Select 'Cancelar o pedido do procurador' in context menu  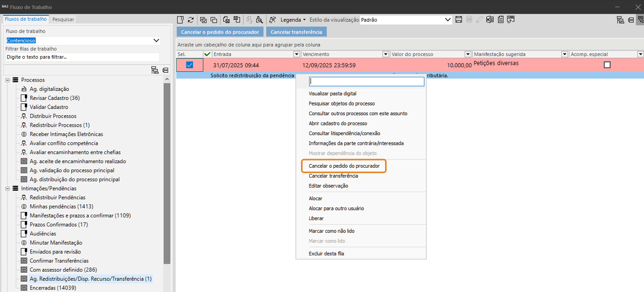pyautogui.click(x=344, y=166)
